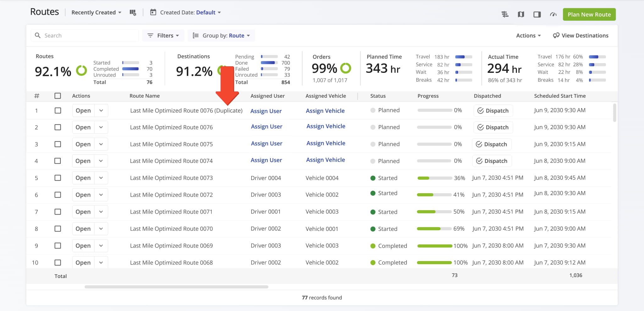Open the speedometer metrics icon
The width and height of the screenshot is (644, 311).
[x=553, y=14]
